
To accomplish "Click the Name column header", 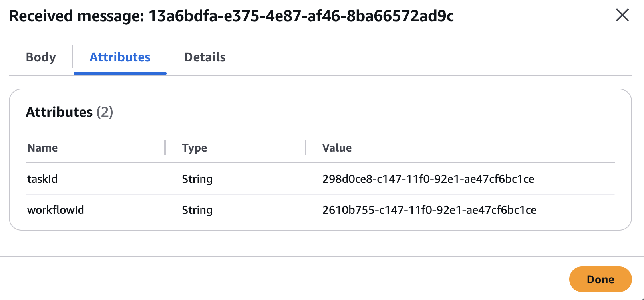I will pyautogui.click(x=42, y=148).
